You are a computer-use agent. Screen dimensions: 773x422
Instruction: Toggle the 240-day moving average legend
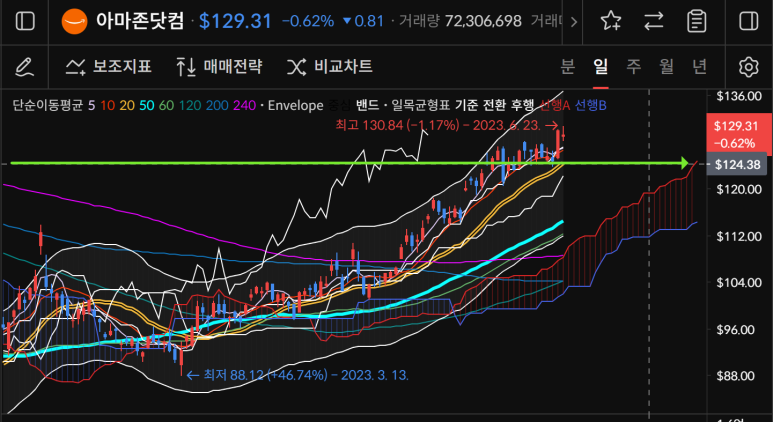click(245, 105)
